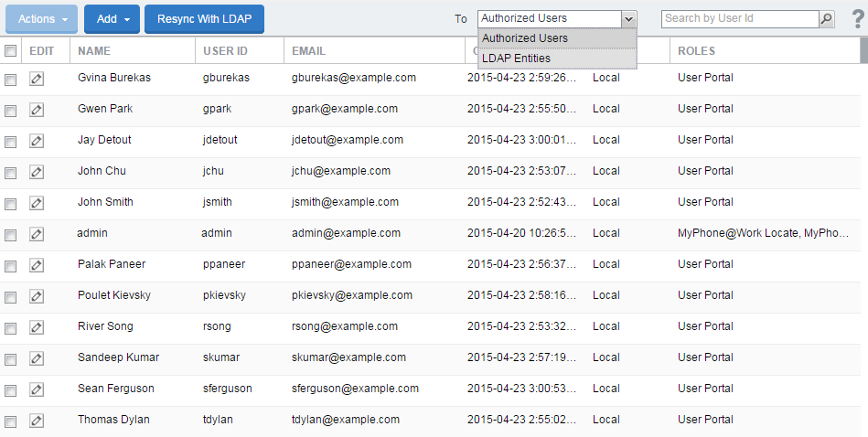The width and height of the screenshot is (868, 437).
Task: Edit Thomas Dylan via pencil icon
Action: pos(37,421)
